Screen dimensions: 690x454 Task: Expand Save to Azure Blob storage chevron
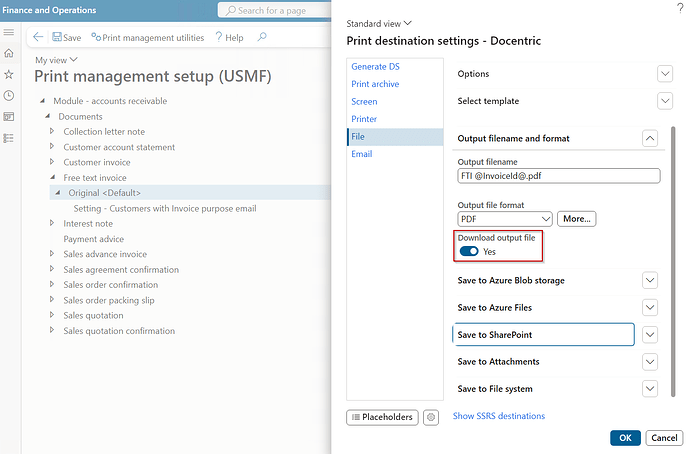pos(650,280)
